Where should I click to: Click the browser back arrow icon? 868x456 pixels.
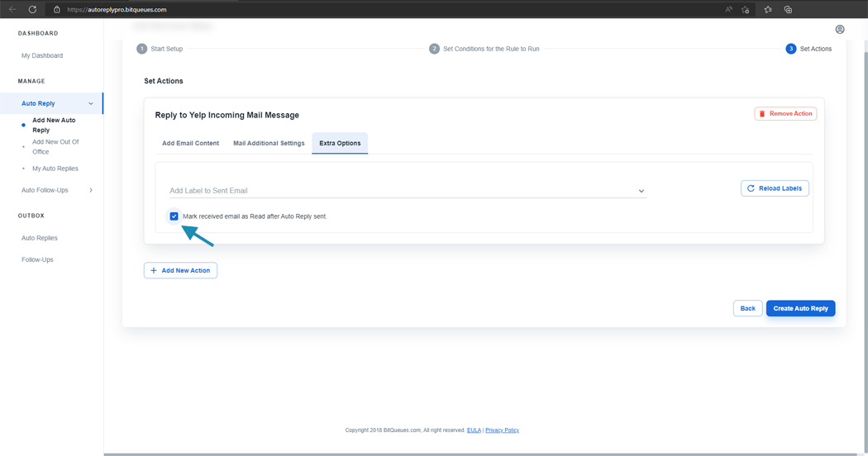pyautogui.click(x=12, y=9)
